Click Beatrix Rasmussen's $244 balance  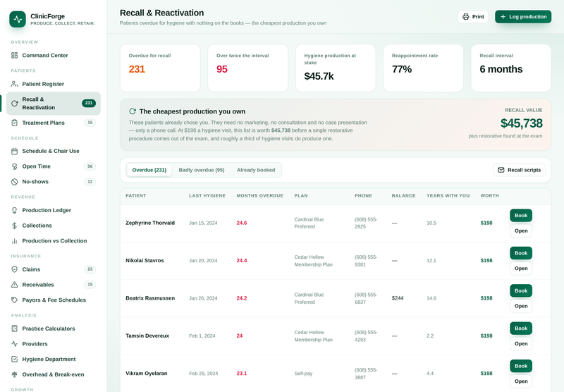(x=398, y=298)
